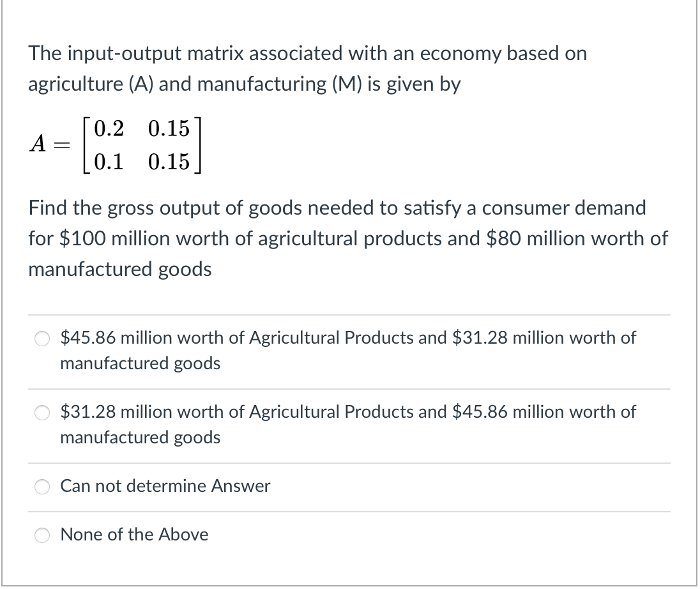700x589 pixels.
Task: Select the $45.86 million agricultural products radio button
Action: click(42, 339)
